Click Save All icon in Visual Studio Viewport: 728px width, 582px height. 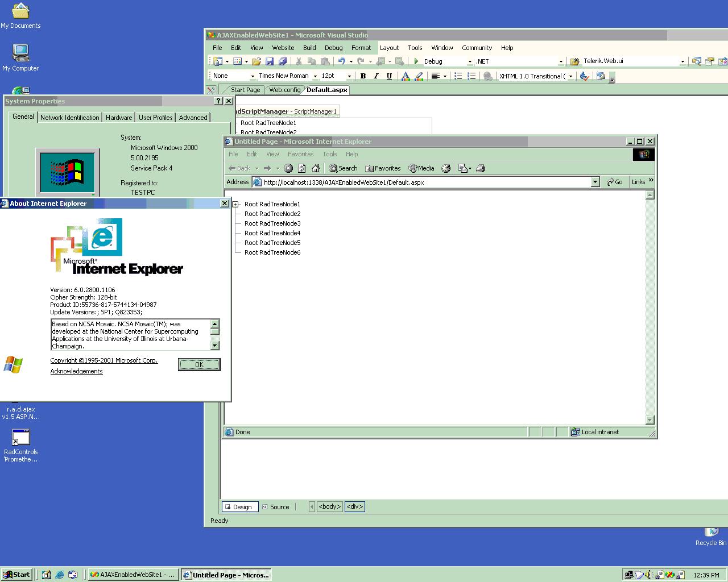tap(283, 61)
